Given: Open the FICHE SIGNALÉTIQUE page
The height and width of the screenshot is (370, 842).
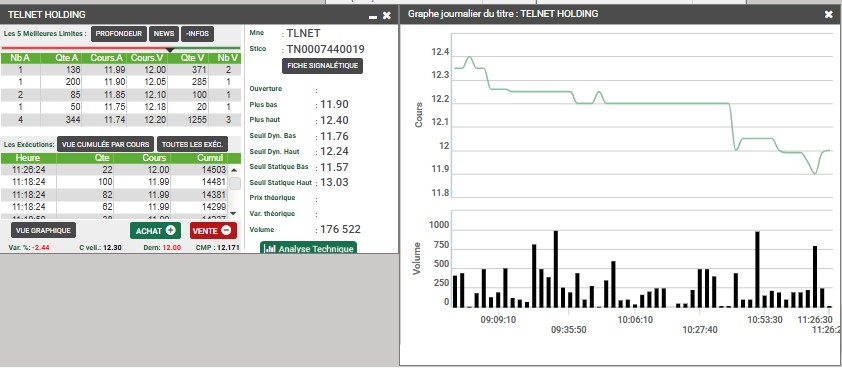Looking at the screenshot, I should [x=322, y=66].
